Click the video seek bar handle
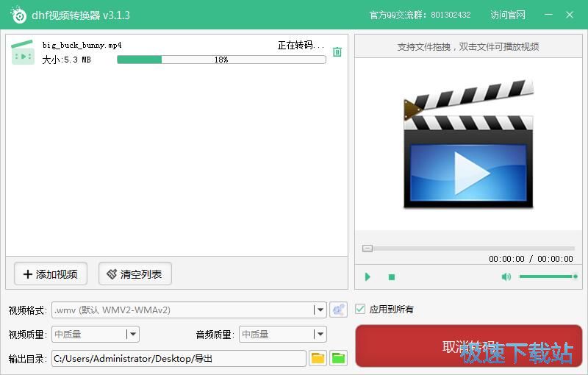This screenshot has height=375, width=588. pos(367,249)
